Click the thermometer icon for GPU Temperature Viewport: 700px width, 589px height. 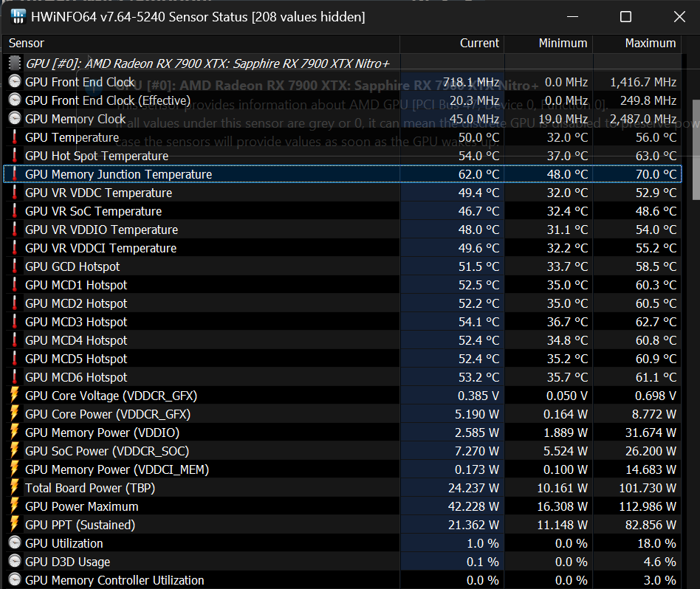point(15,137)
